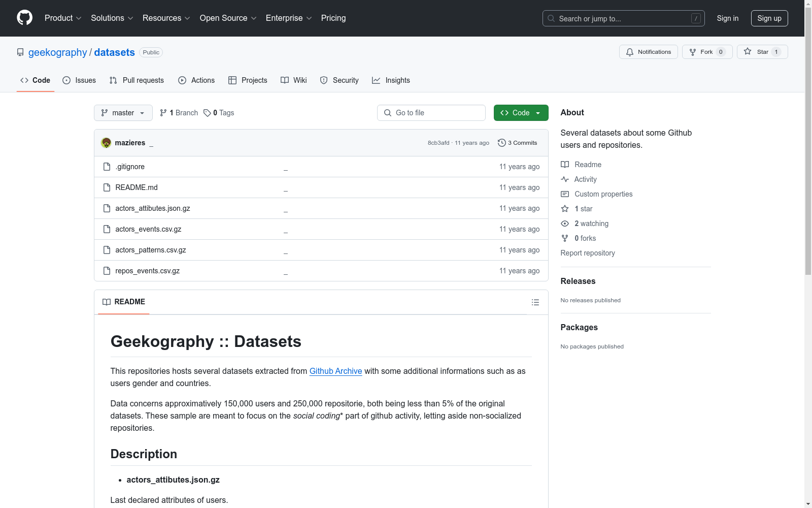Click the Pricing link
The image size is (812, 508).
333,18
